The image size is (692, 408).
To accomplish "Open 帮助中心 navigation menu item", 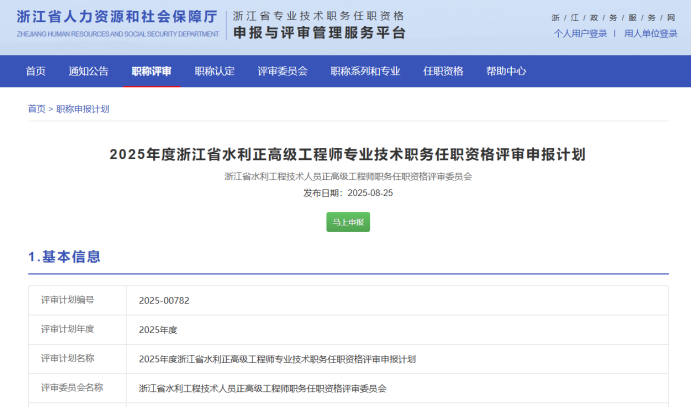I will 506,71.
